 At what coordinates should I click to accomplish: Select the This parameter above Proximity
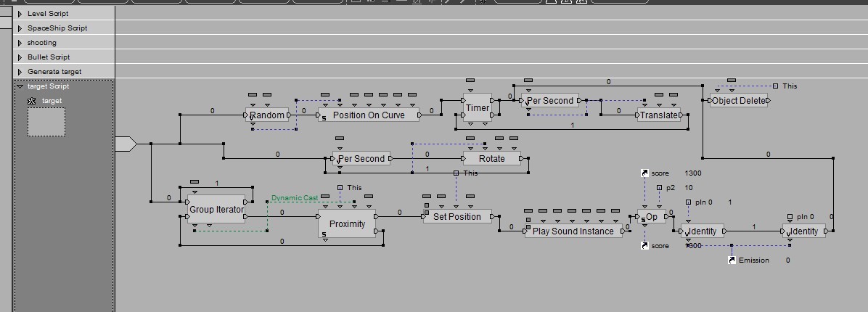point(340,187)
